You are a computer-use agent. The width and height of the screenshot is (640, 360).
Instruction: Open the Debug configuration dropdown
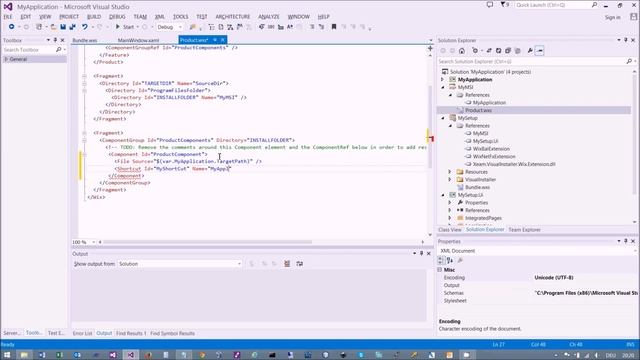tap(169, 27)
